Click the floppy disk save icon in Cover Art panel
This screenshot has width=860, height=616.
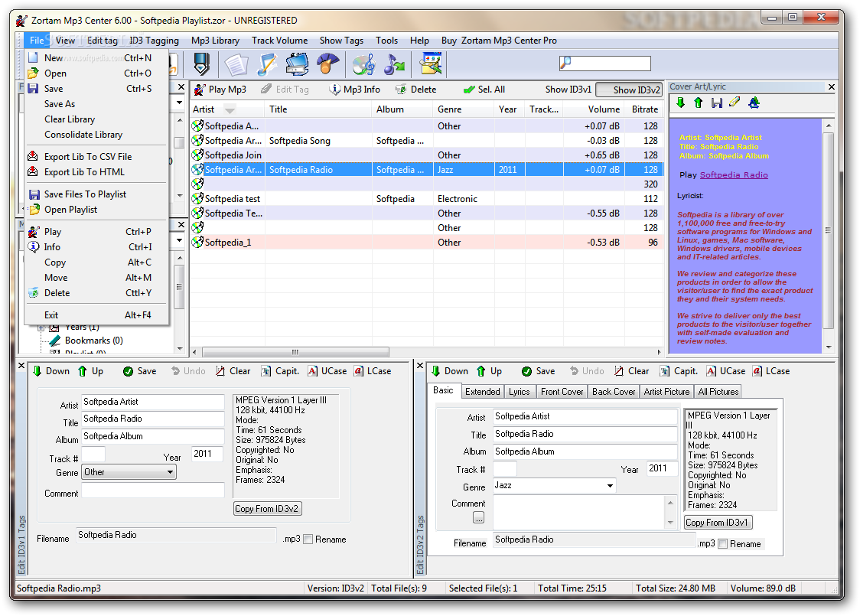pyautogui.click(x=716, y=103)
